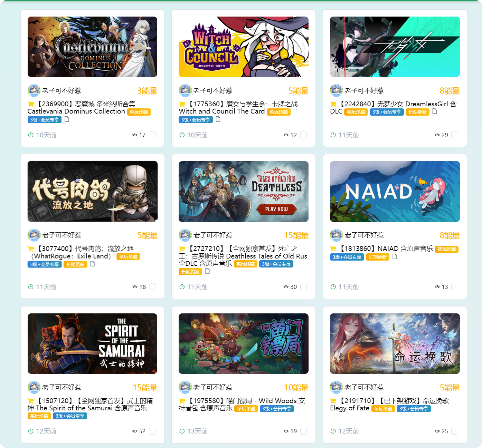Open the NAIAD banner thumbnail

coord(395,192)
